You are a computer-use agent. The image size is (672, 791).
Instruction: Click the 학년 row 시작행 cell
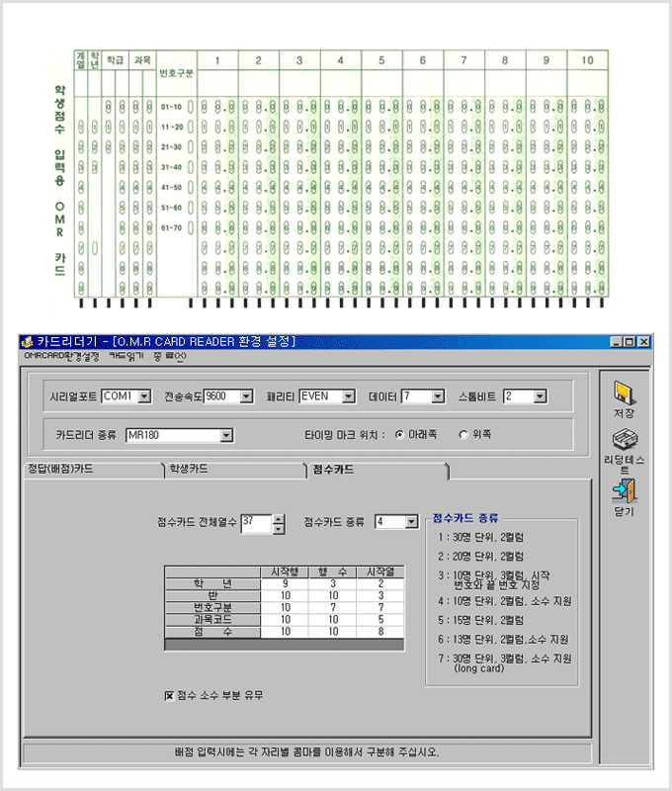(x=285, y=583)
